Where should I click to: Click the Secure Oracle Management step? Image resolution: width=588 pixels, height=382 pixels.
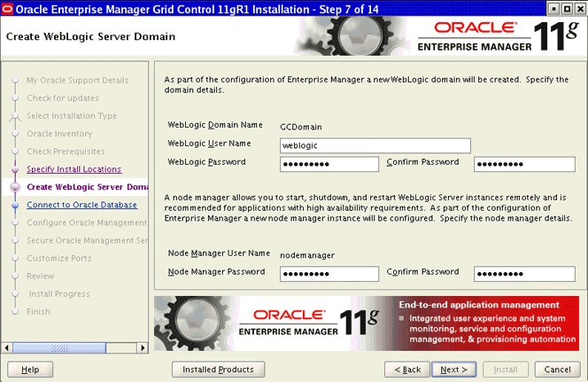click(x=87, y=240)
